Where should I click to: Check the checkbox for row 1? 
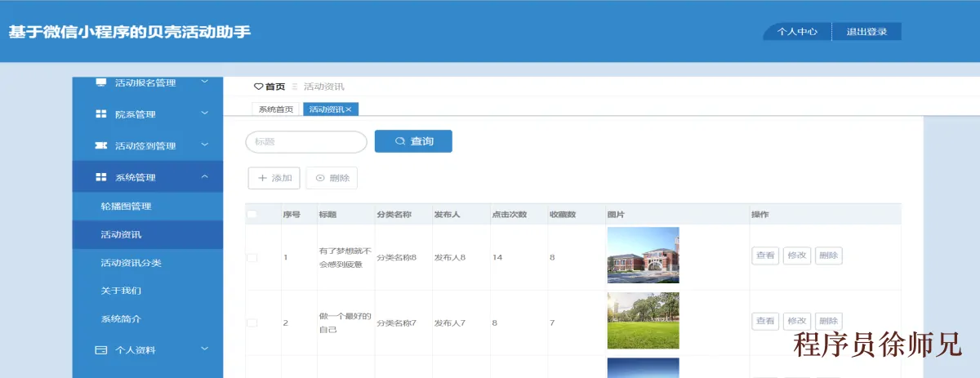coord(252,258)
